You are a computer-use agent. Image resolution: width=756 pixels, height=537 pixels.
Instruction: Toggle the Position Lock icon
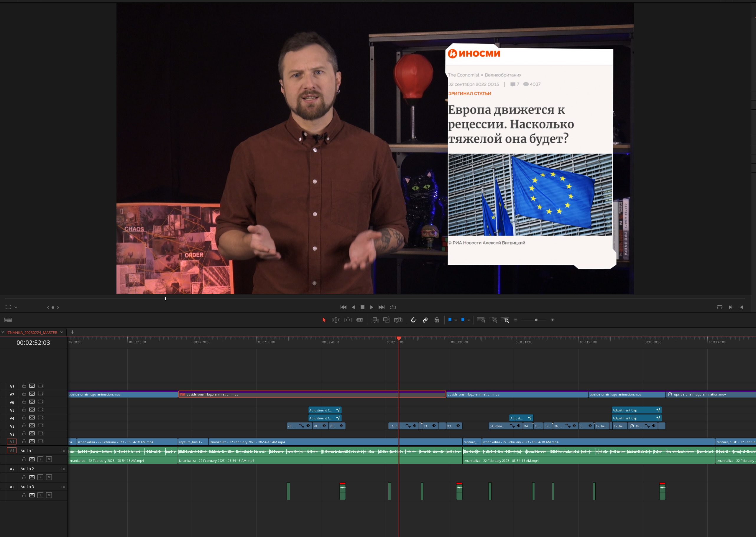pos(437,320)
